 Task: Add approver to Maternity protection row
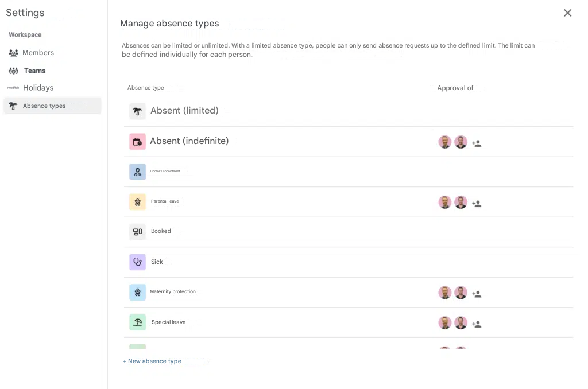(x=477, y=294)
